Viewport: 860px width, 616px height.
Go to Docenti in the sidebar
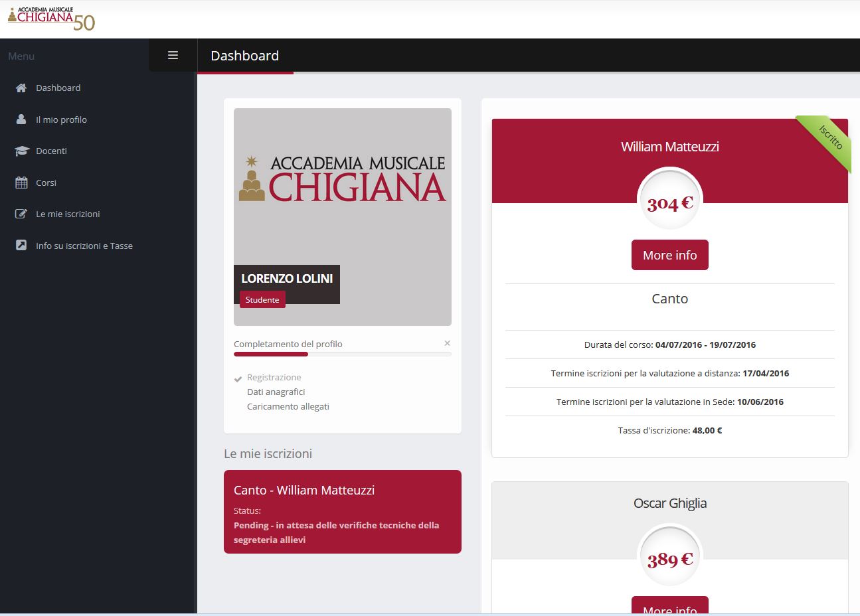51,151
